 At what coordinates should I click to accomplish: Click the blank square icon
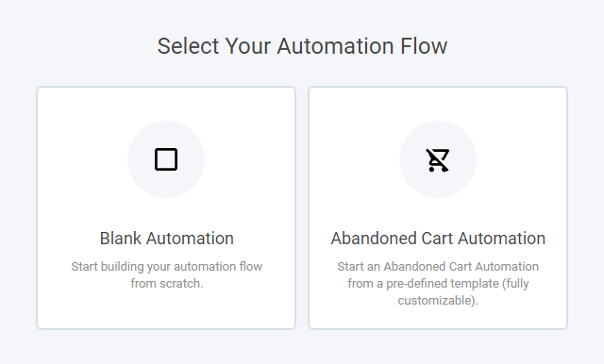pyautogui.click(x=166, y=159)
